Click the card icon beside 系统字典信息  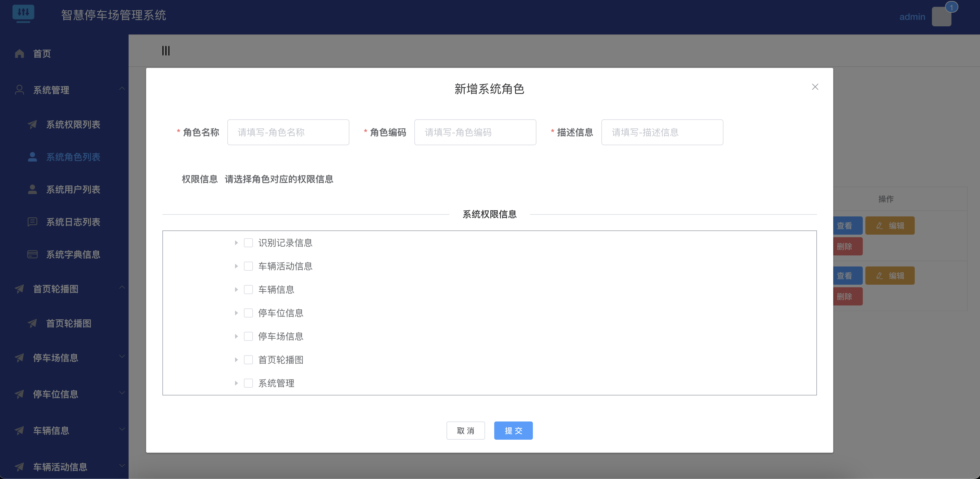pyautogui.click(x=32, y=254)
